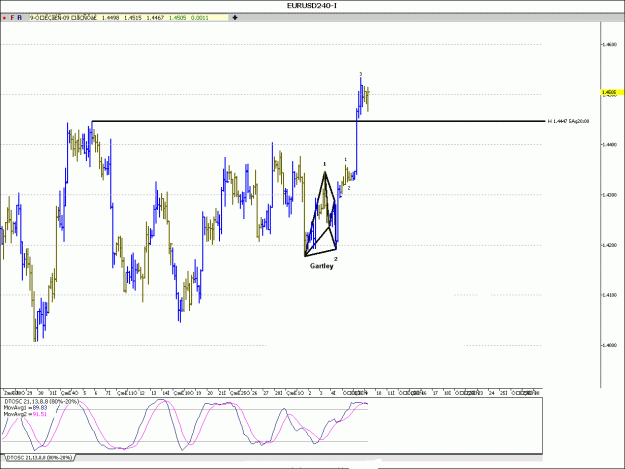Click the 1.4000 price axis label
This screenshot has width=625, height=469.
click(x=609, y=345)
